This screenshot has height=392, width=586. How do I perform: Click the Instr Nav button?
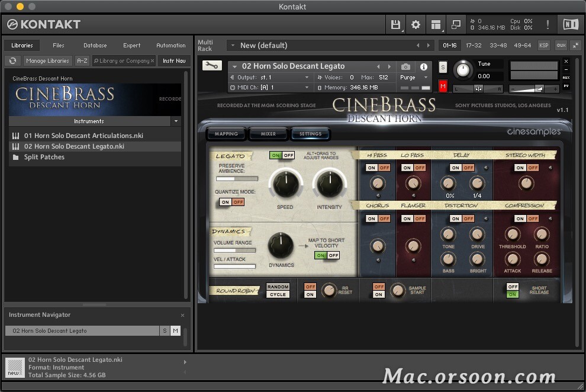[174, 60]
